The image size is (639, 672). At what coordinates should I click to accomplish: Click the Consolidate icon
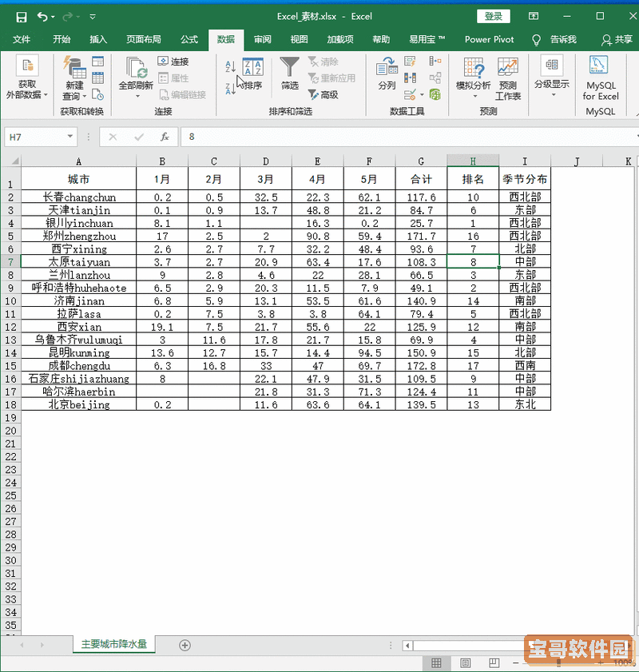click(435, 62)
